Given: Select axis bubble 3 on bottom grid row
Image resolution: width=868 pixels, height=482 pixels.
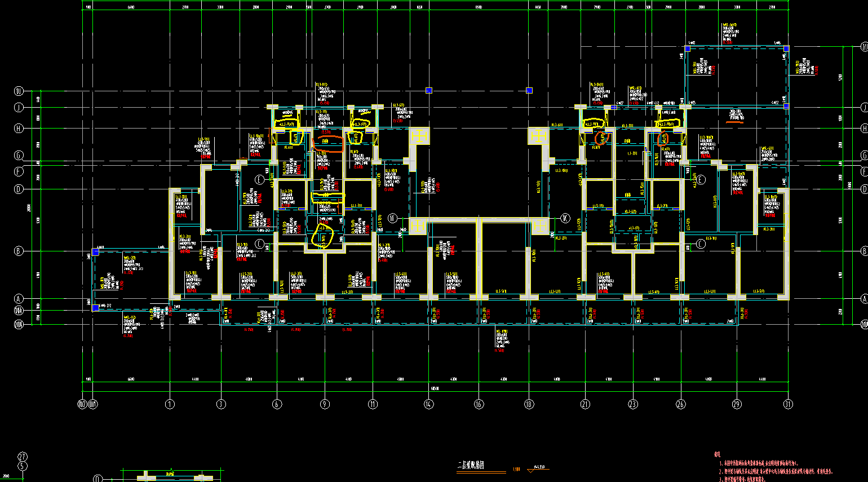Looking at the screenshot, I should click(x=221, y=404).
